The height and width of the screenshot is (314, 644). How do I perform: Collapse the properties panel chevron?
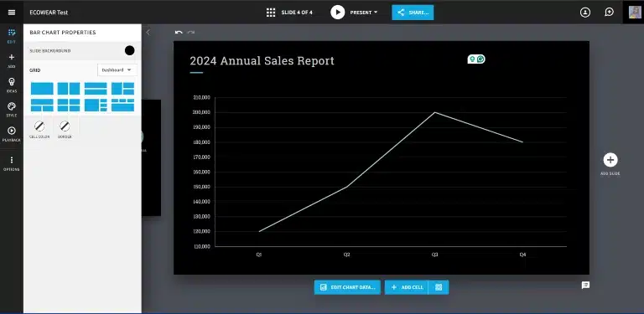(x=148, y=33)
